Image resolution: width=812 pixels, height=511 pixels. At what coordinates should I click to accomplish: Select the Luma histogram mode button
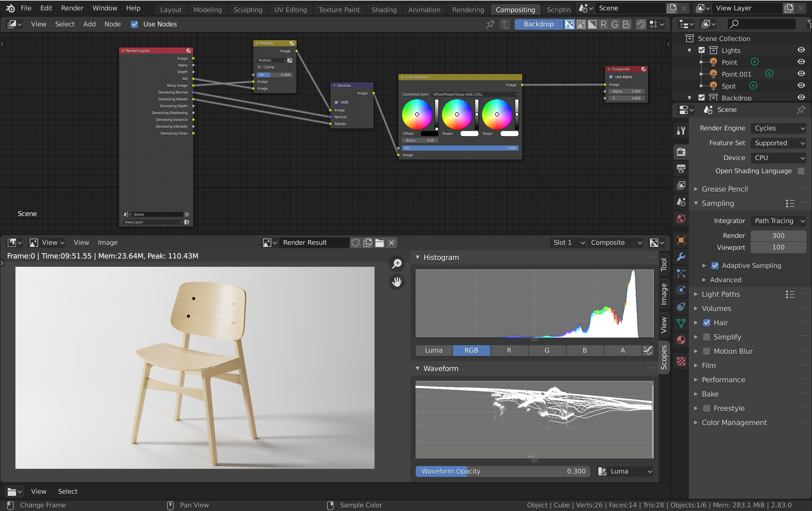(433, 350)
